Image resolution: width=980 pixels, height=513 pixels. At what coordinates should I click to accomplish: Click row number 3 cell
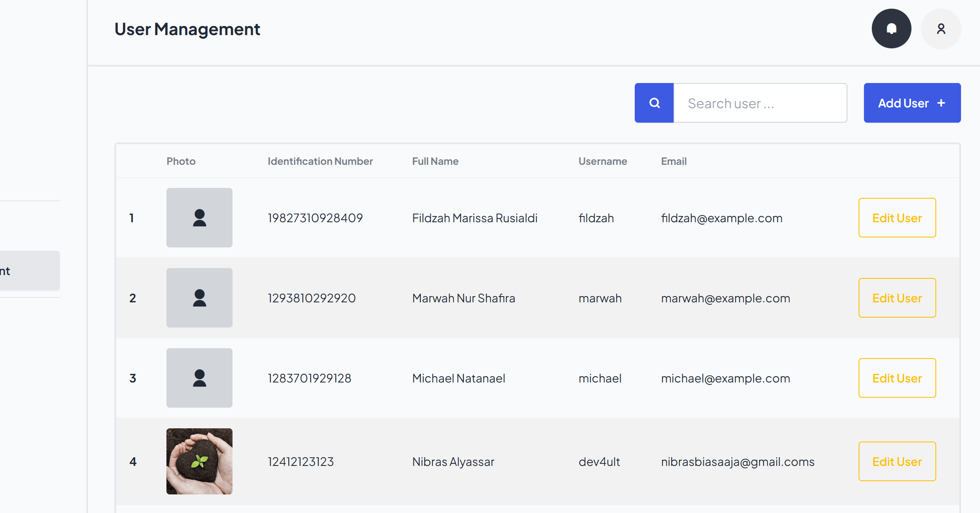pyautogui.click(x=133, y=378)
